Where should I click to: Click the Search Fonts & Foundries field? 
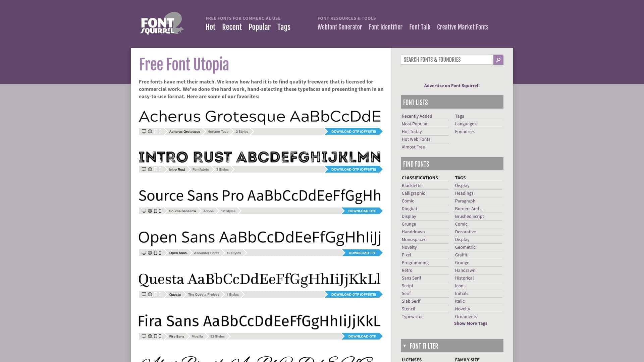tap(447, 60)
